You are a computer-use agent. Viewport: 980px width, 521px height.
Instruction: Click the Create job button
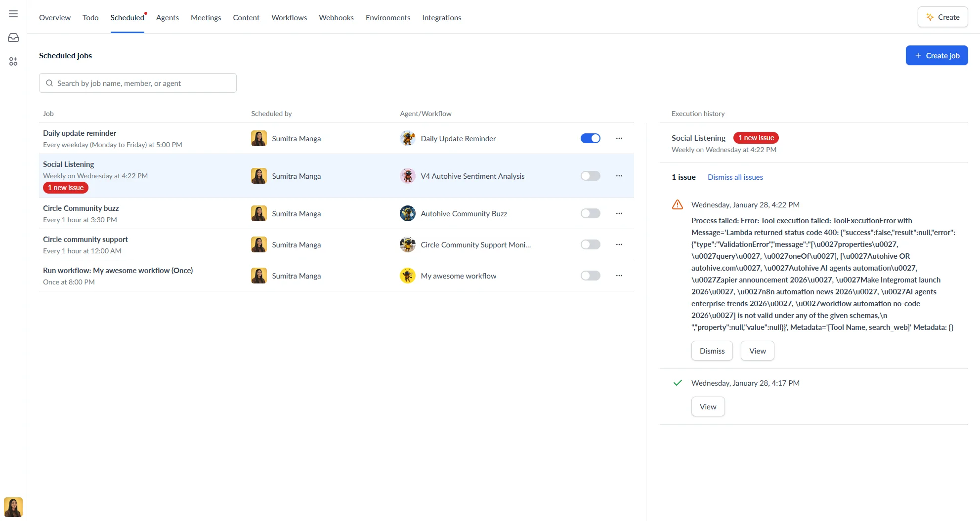[x=936, y=55]
